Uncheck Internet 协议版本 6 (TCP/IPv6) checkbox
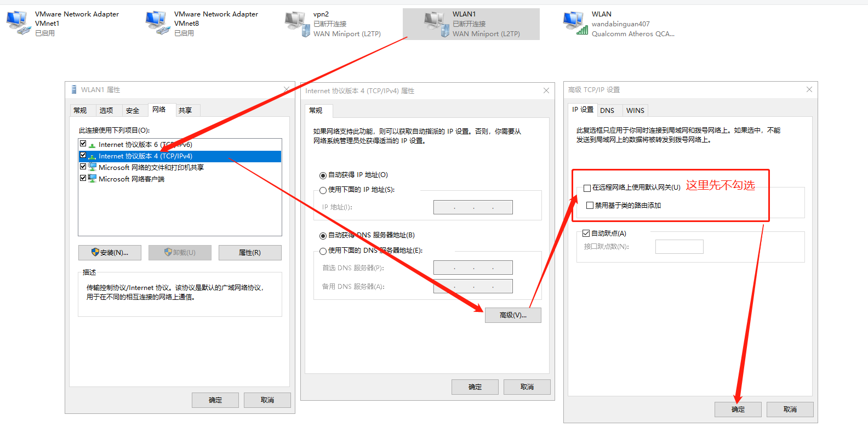The height and width of the screenshot is (432, 868). 83,144
